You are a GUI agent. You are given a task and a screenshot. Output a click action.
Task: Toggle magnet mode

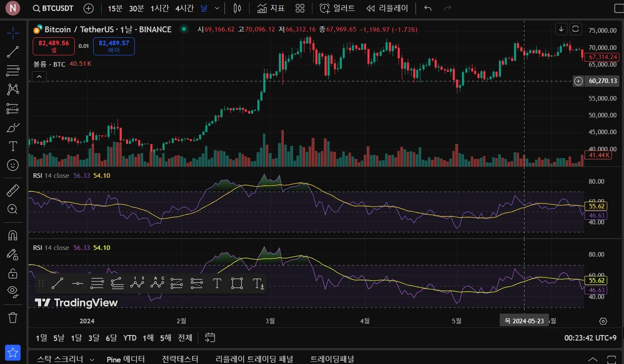[x=13, y=235]
